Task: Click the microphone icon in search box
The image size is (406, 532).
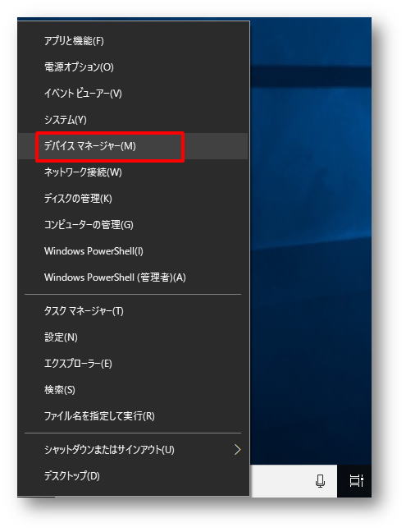Action: (x=320, y=481)
